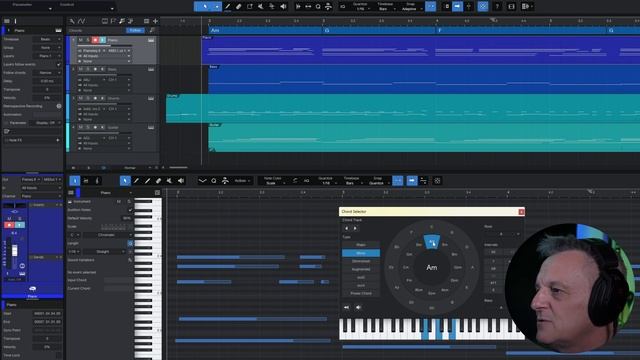Click the Follow button on the chord track

135,30
